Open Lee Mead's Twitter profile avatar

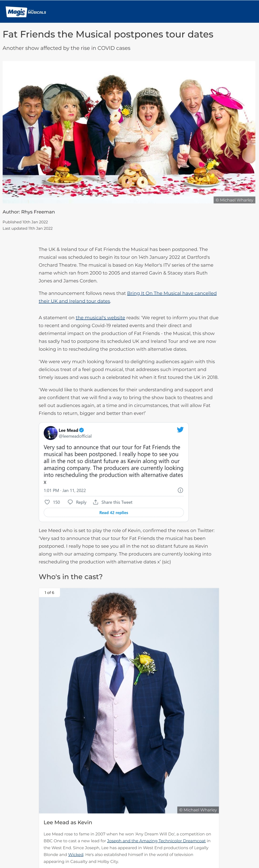51,433
